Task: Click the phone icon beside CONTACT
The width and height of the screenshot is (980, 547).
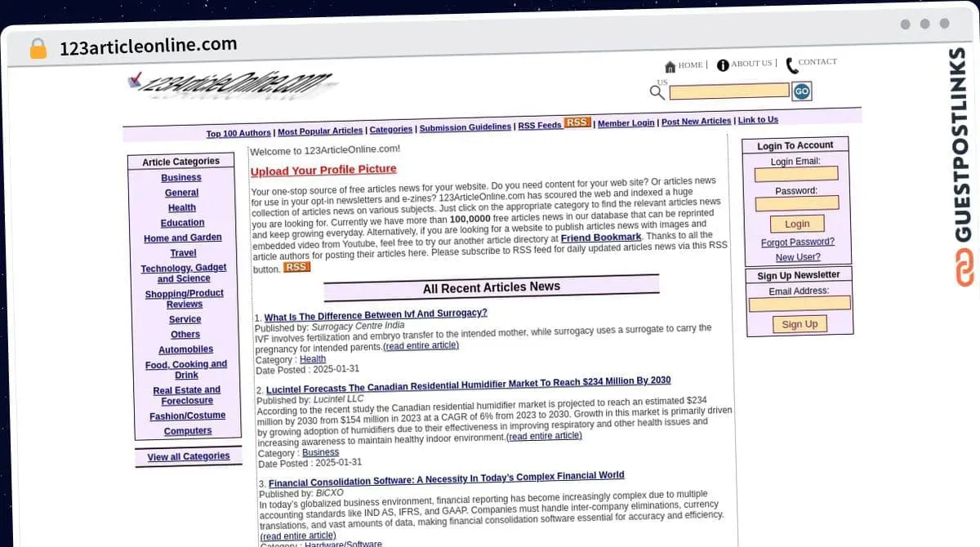Action: [x=791, y=65]
